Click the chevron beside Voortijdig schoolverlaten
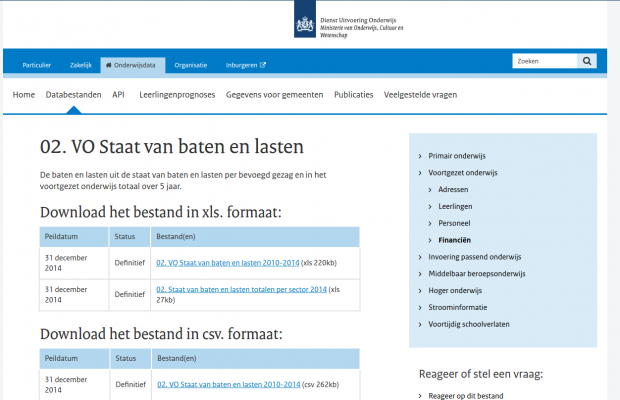The height and width of the screenshot is (400, 620). point(420,325)
